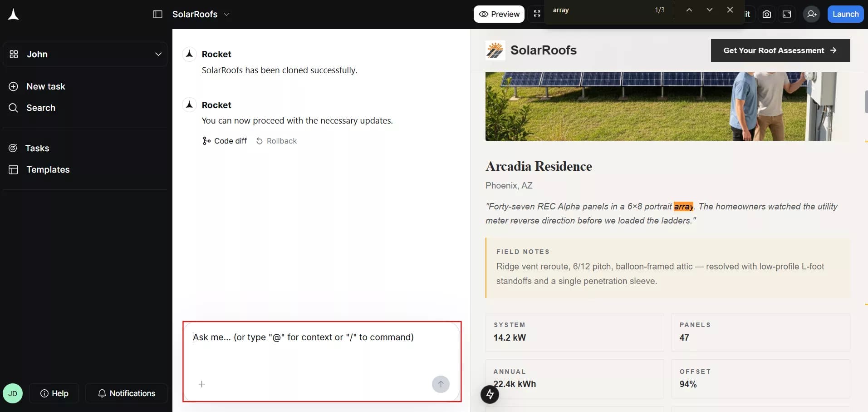Screen dimensions: 868x412
Task: Click Rollback under Rocket's message
Action: click(276, 141)
